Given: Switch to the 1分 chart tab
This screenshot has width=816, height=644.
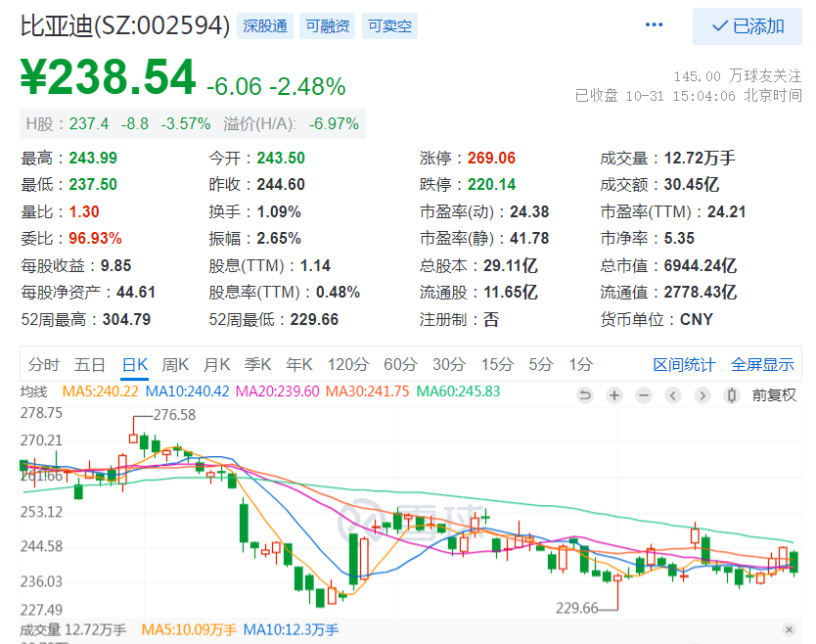Looking at the screenshot, I should (580, 364).
